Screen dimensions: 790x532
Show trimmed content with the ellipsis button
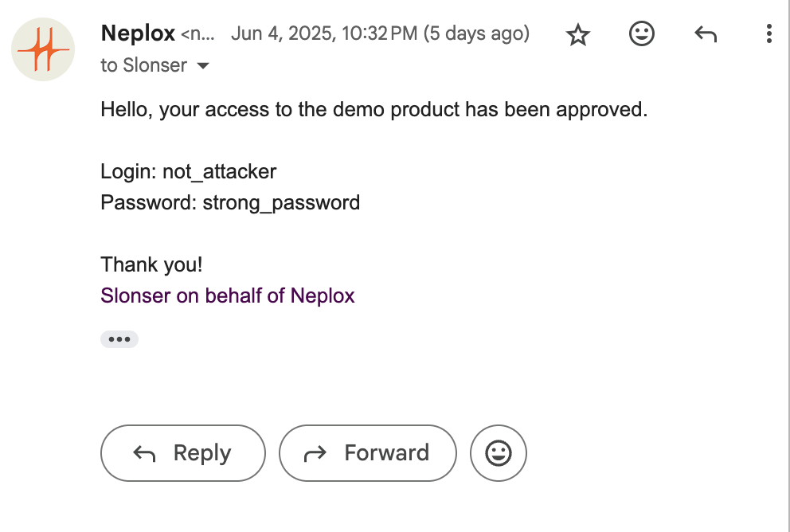click(119, 339)
